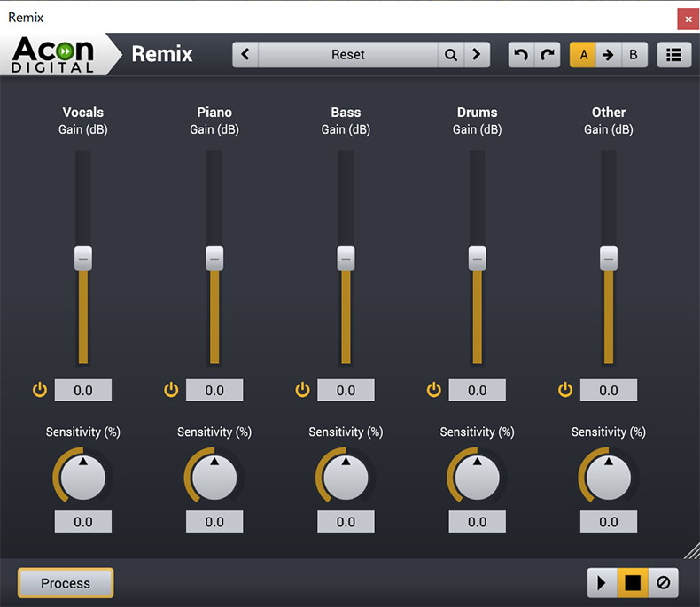Go to the next preset
This screenshot has width=700, height=607.
(x=477, y=54)
